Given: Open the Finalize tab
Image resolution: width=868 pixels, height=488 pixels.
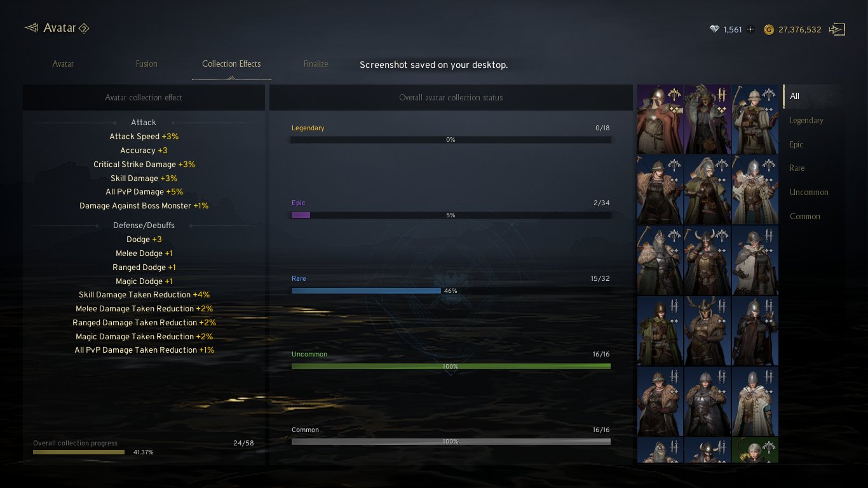Looking at the screenshot, I should click(316, 64).
